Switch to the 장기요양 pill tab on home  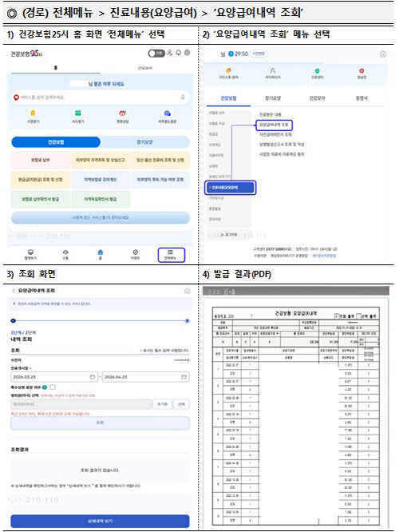pyautogui.click(x=144, y=142)
